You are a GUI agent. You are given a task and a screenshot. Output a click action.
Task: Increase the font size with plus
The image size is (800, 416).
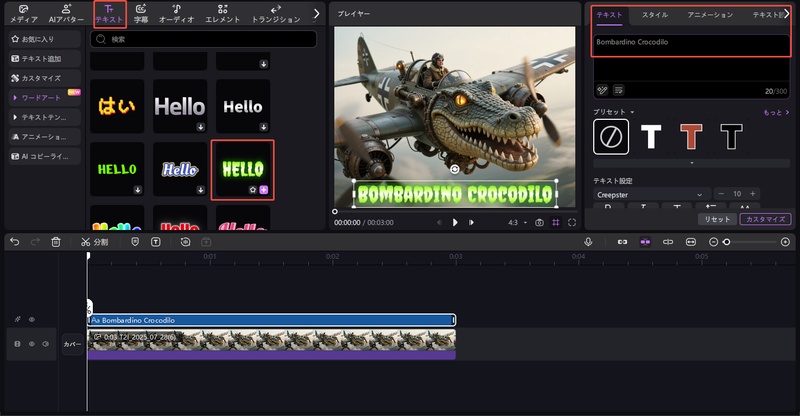753,194
